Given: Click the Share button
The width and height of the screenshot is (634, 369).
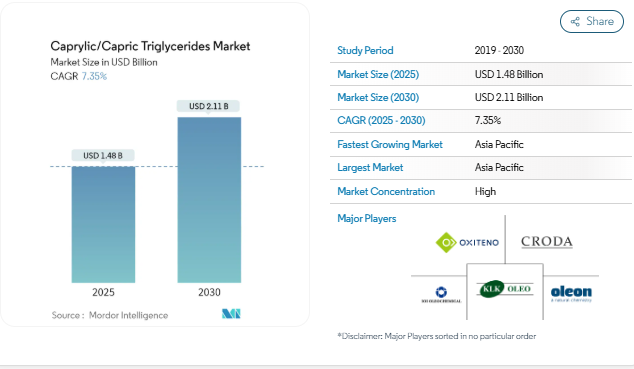Looking at the screenshot, I should pos(592,21).
